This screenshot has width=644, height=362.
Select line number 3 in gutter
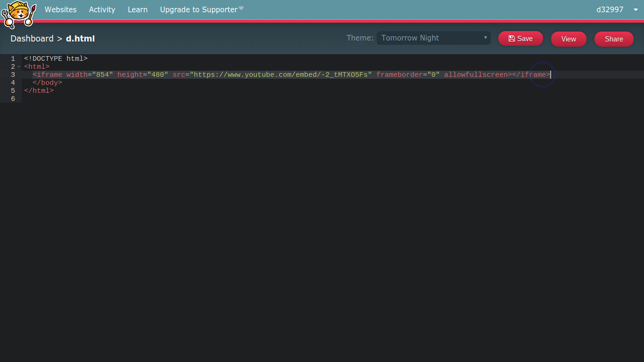tap(13, 75)
